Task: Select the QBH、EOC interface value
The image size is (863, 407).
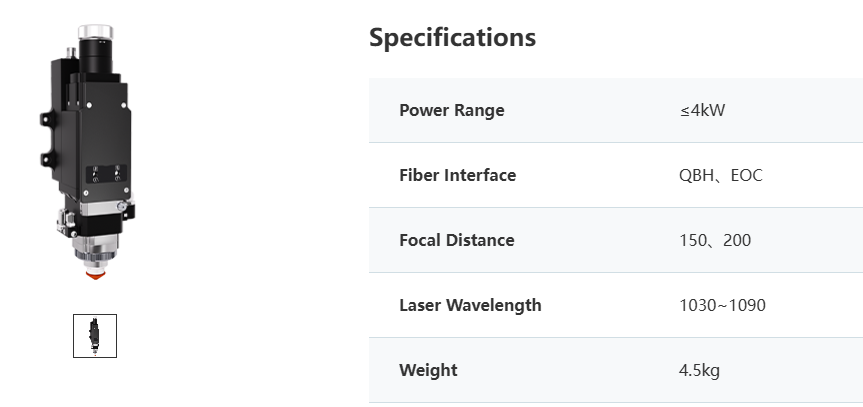Action: click(720, 175)
